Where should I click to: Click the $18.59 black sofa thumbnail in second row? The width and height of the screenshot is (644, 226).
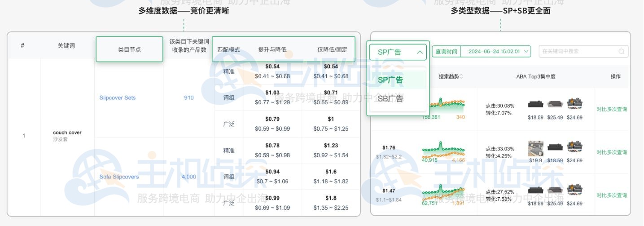(555, 147)
